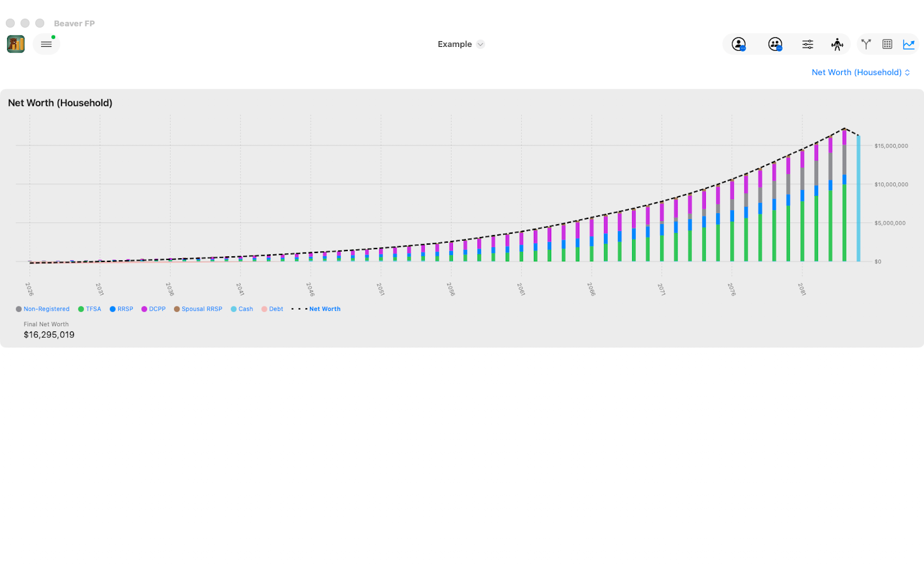
Task: Click the 2046 axis year label
Action: pyautogui.click(x=310, y=290)
